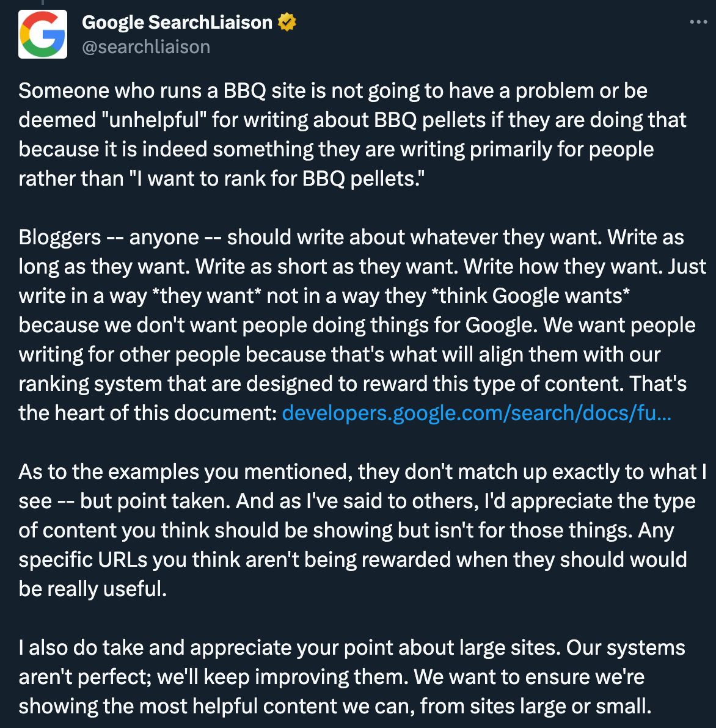Click the gold verified badge icon
The width and height of the screenshot is (716, 728).
point(287,23)
